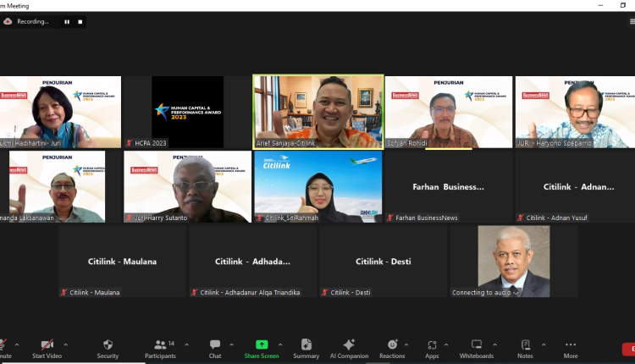
Task: Open the Security shield options
Action: point(108,348)
